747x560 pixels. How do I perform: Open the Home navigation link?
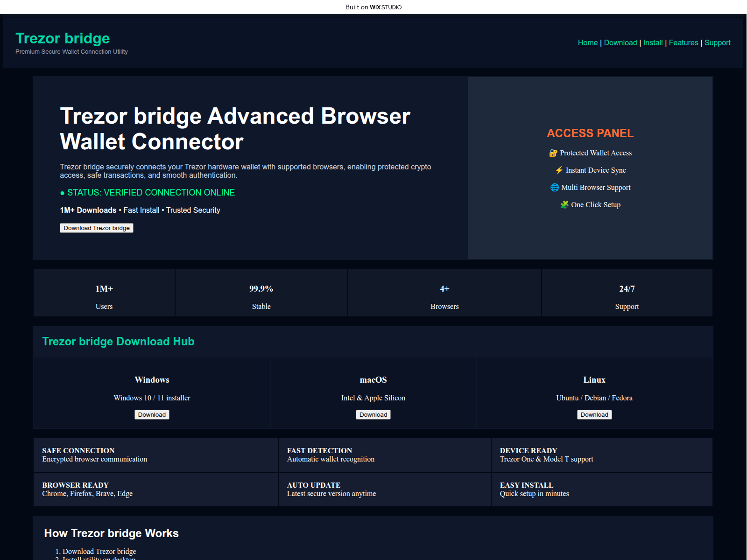coord(588,42)
